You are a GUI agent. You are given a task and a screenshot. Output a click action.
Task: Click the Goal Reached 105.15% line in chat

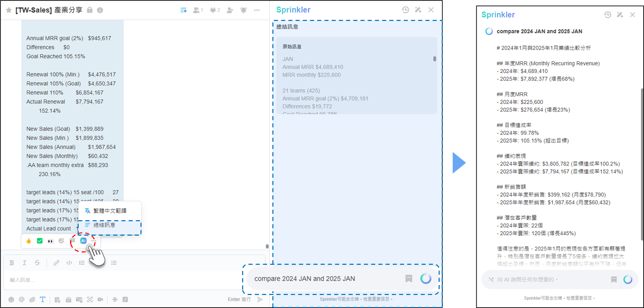[56, 56]
